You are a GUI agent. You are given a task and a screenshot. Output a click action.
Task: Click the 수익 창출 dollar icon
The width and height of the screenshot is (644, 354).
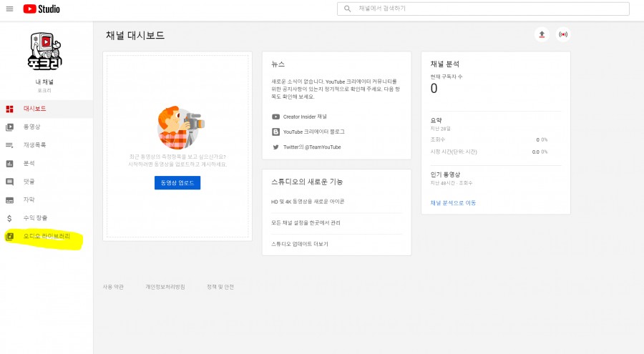[9, 218]
